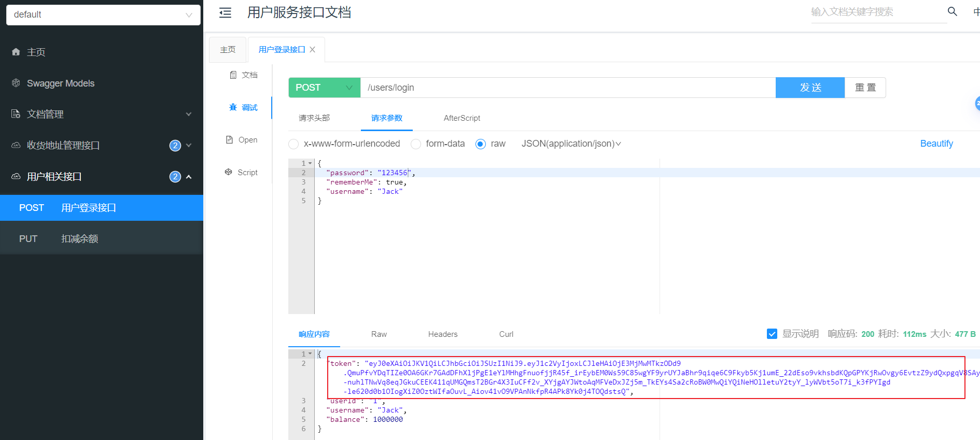
Task: Click the Swagger Models cube icon
Action: point(16,83)
